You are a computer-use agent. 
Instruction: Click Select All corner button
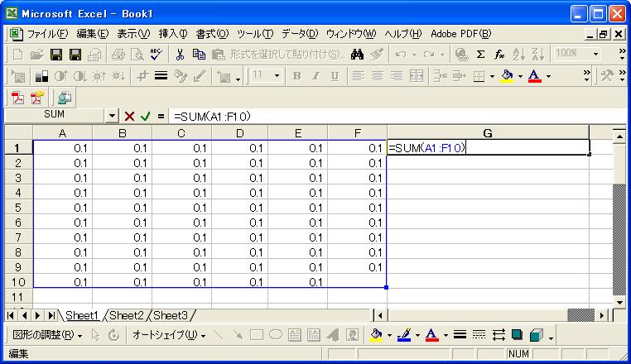pos(18,132)
